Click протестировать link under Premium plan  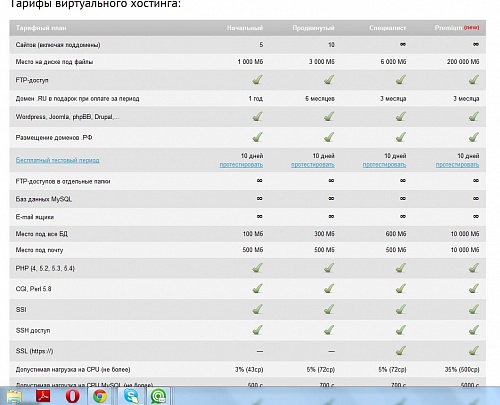457,165
